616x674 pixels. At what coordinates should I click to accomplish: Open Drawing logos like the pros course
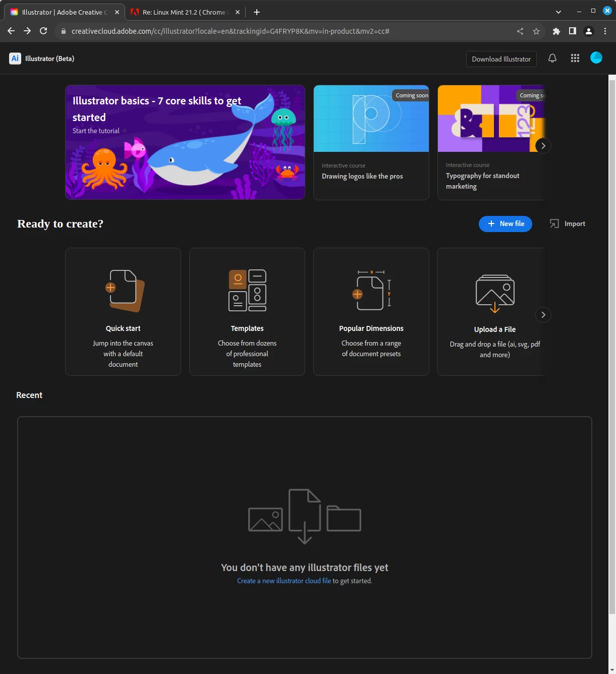(x=371, y=142)
